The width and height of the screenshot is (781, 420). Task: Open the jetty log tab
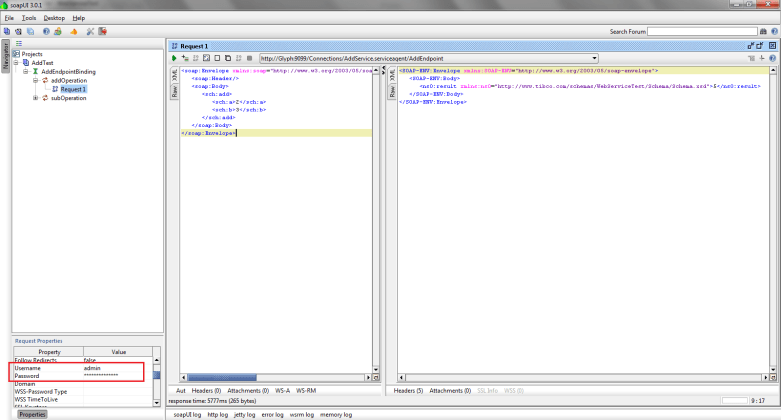[245, 415]
